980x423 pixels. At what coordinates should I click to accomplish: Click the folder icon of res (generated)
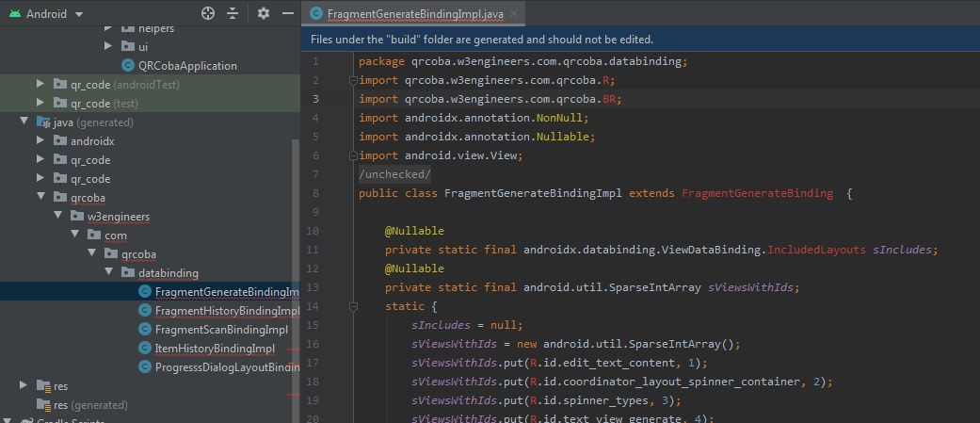tap(43, 405)
